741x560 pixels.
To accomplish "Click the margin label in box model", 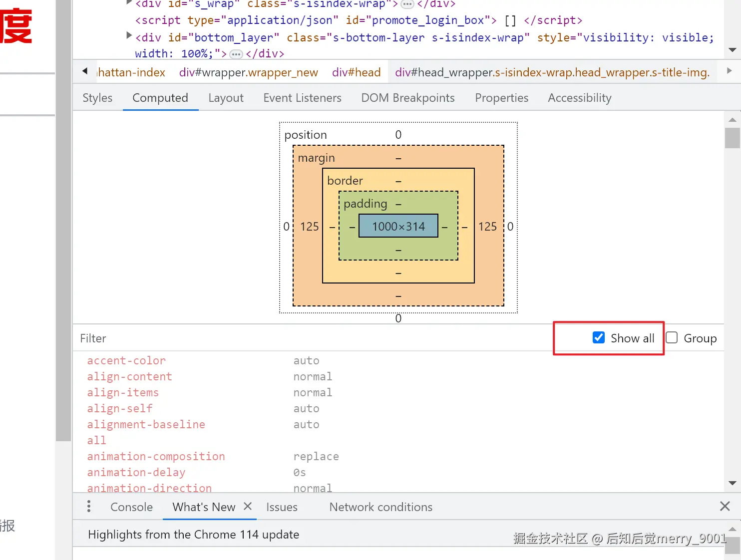I will click(316, 158).
